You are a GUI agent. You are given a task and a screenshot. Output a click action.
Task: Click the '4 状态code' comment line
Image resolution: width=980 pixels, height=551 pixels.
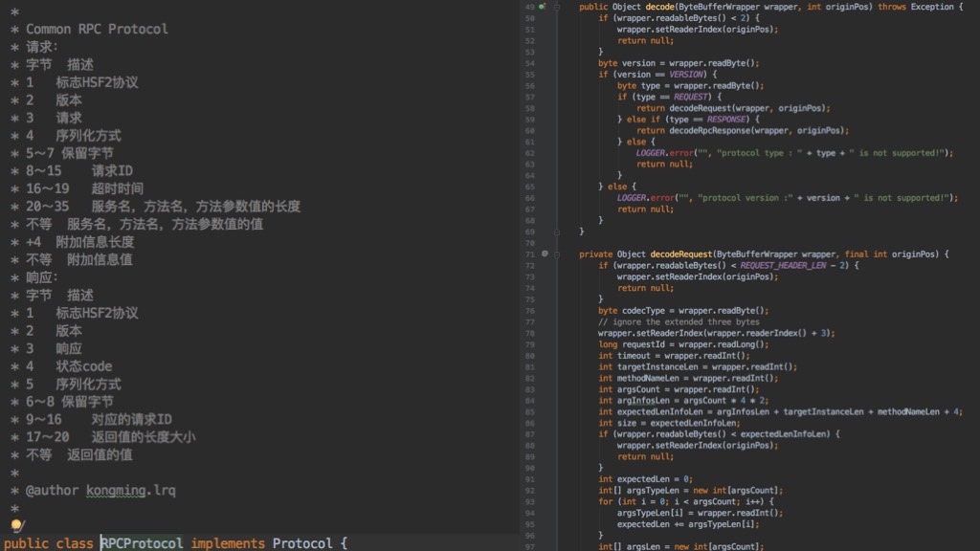(69, 366)
